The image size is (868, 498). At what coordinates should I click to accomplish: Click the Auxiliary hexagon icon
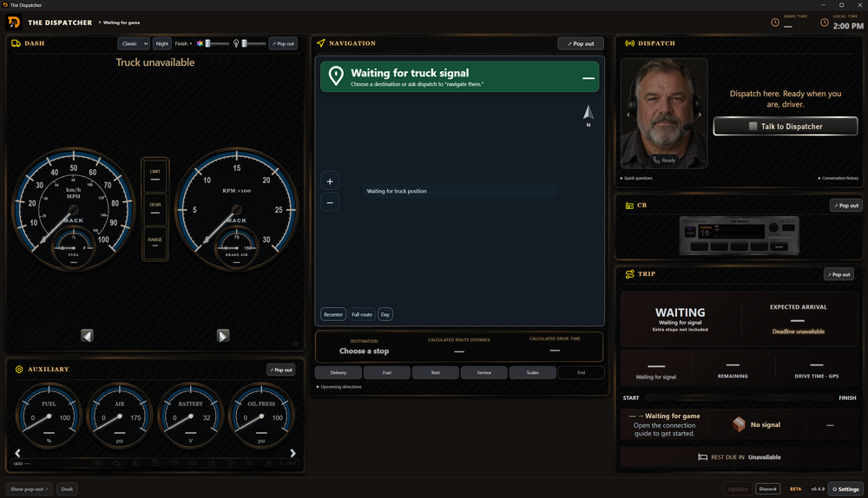tap(19, 369)
